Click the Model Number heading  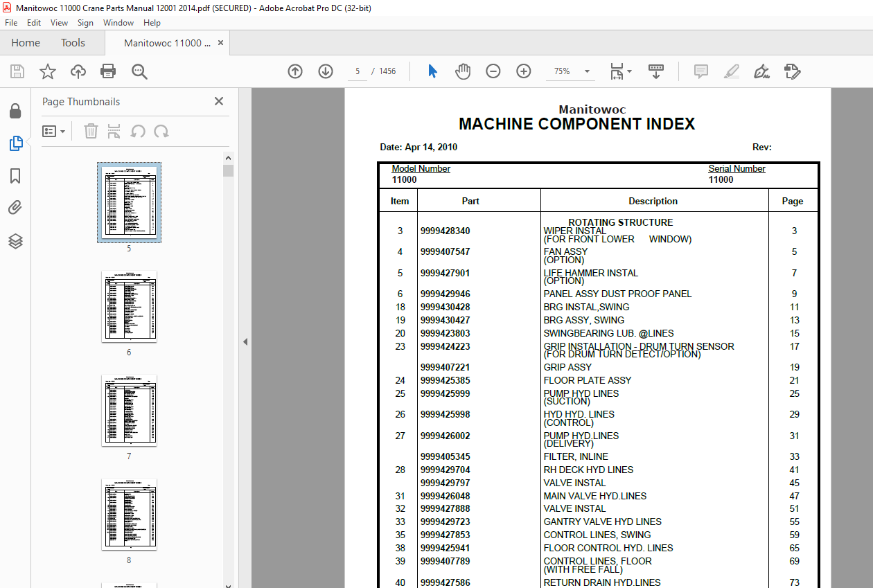click(421, 168)
